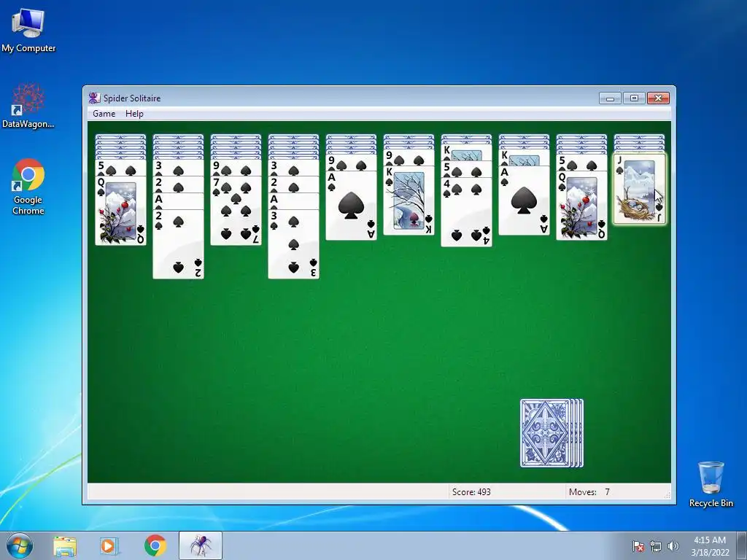Image resolution: width=747 pixels, height=560 pixels.
Task: Select the Ace of spades under the 9
Action: [351, 205]
